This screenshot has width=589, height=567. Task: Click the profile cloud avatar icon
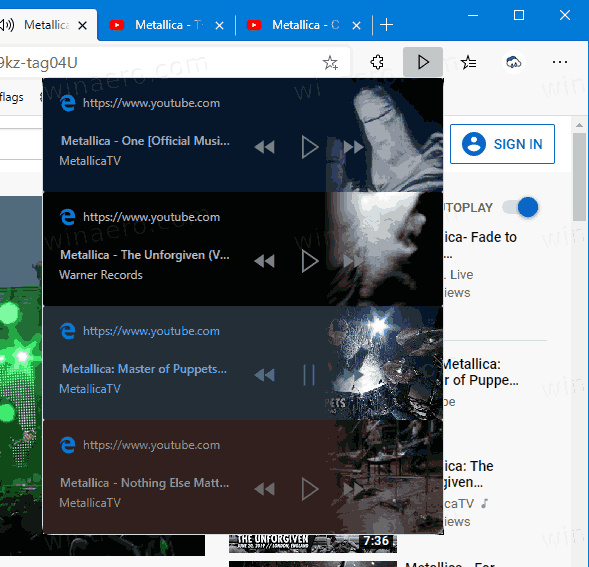513,62
